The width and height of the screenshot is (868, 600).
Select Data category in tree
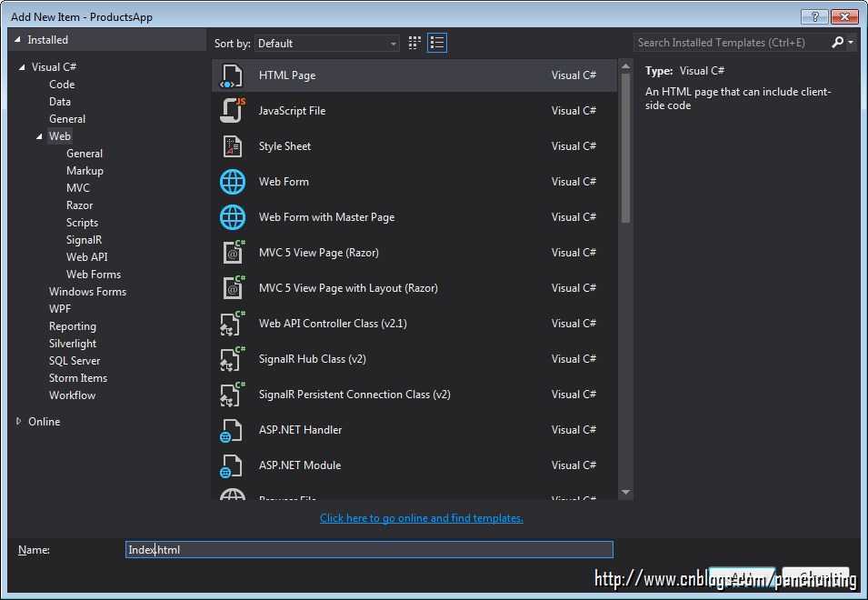pos(59,101)
